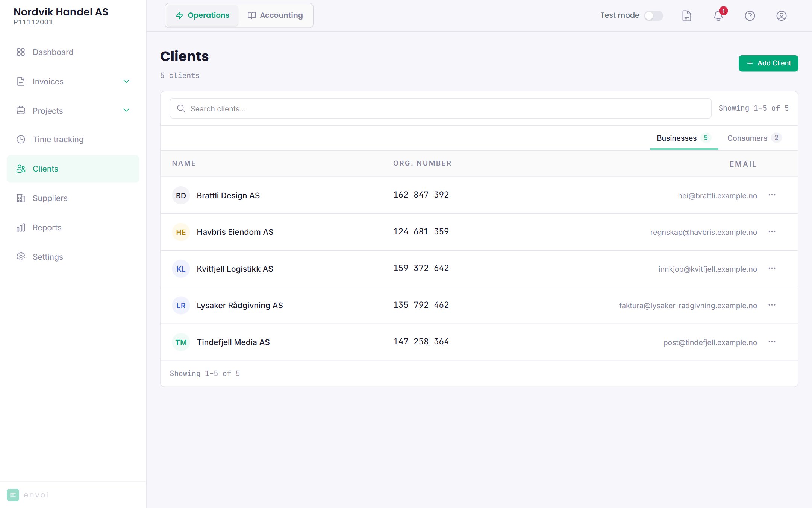The width and height of the screenshot is (812, 508).
Task: Click the TM avatar badge
Action: (x=181, y=342)
